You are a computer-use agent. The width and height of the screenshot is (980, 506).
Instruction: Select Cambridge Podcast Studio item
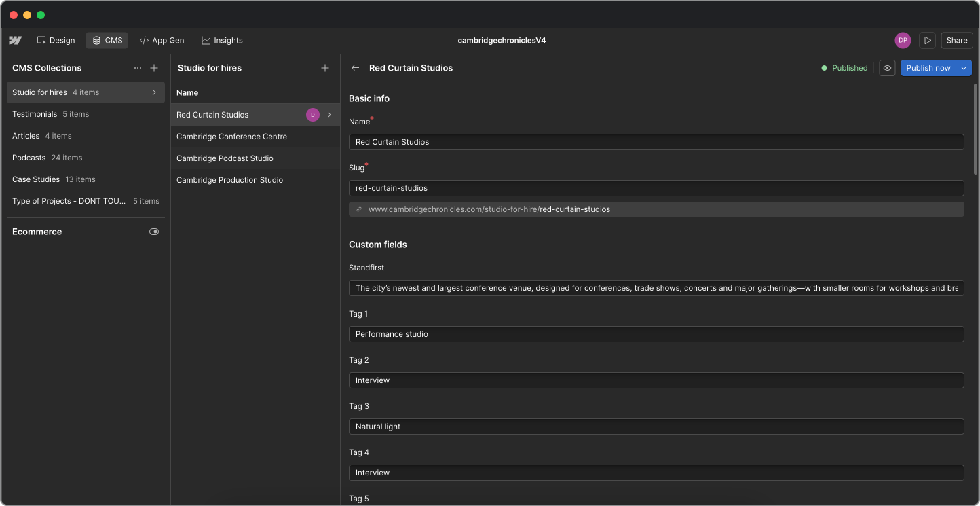(x=255, y=158)
